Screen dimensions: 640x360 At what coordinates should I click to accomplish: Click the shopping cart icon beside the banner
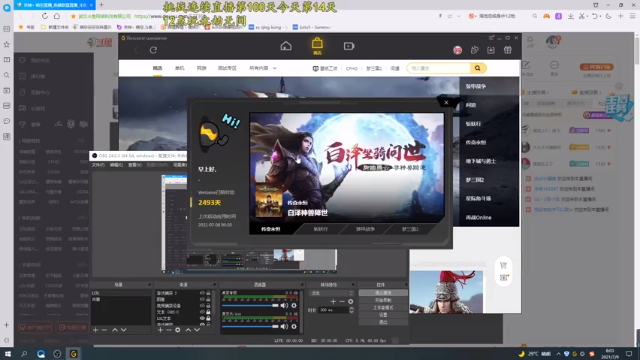point(503,266)
